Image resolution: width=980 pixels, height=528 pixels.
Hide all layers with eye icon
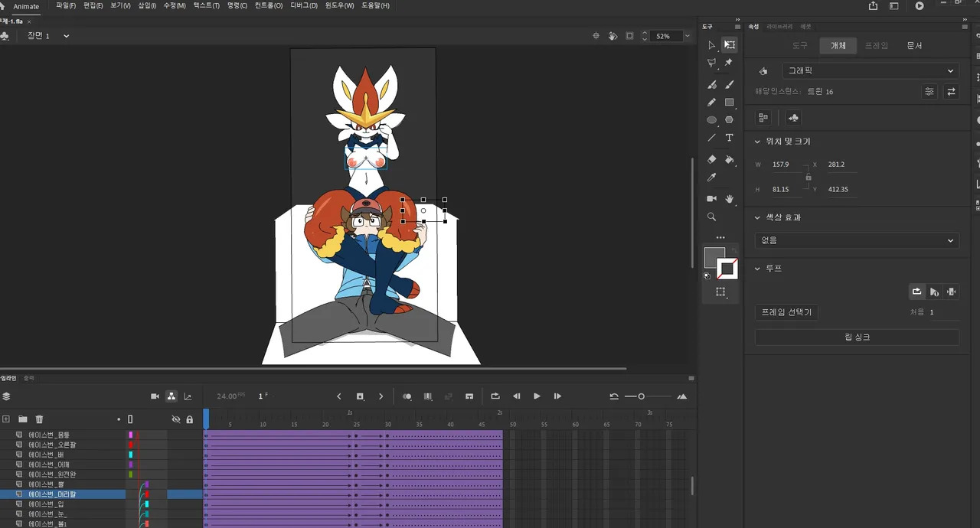click(x=176, y=419)
